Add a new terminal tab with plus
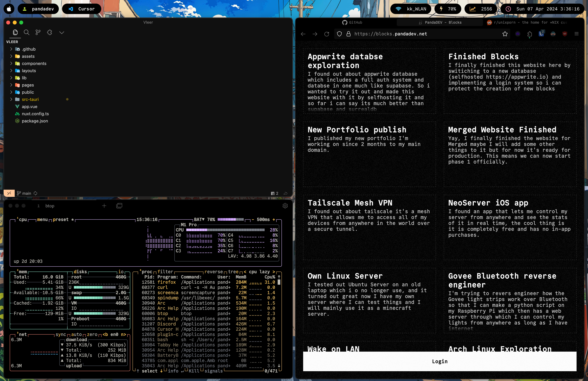The image size is (588, 381). pyautogui.click(x=104, y=206)
